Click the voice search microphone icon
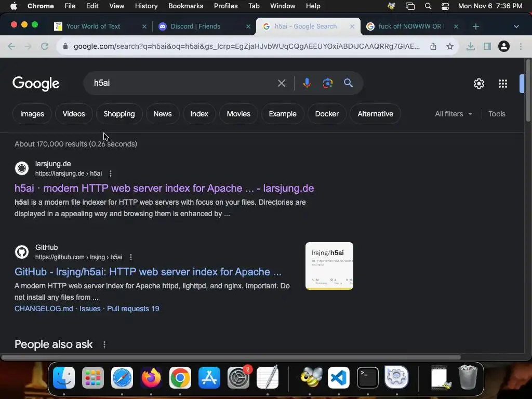This screenshot has height=399, width=532. point(307,83)
